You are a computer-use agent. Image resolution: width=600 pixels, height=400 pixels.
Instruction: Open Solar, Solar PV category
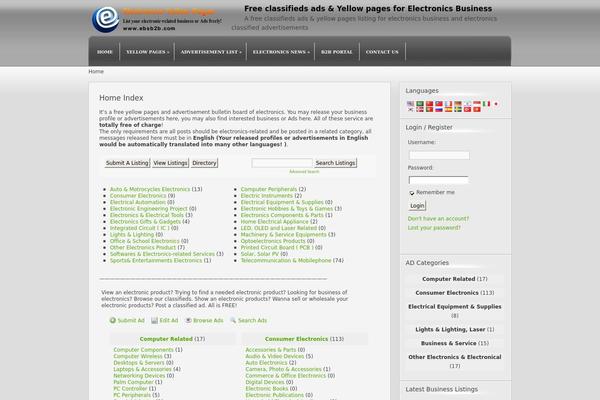click(260, 254)
